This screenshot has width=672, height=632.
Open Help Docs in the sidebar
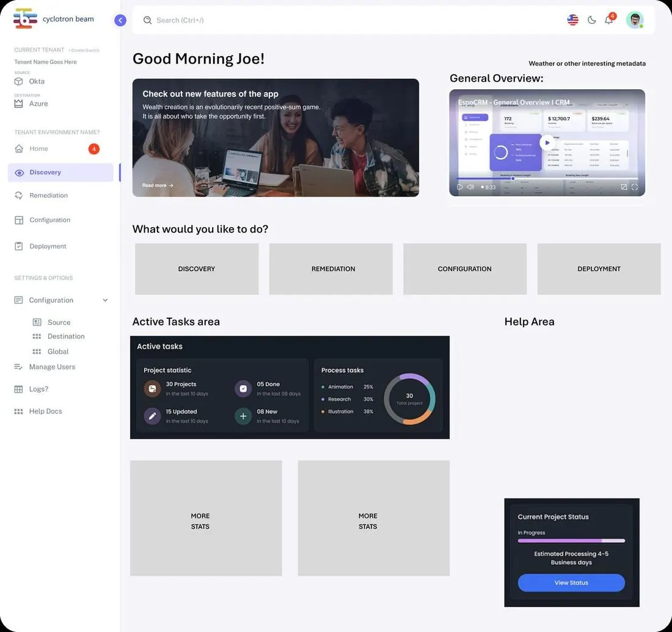tap(45, 412)
